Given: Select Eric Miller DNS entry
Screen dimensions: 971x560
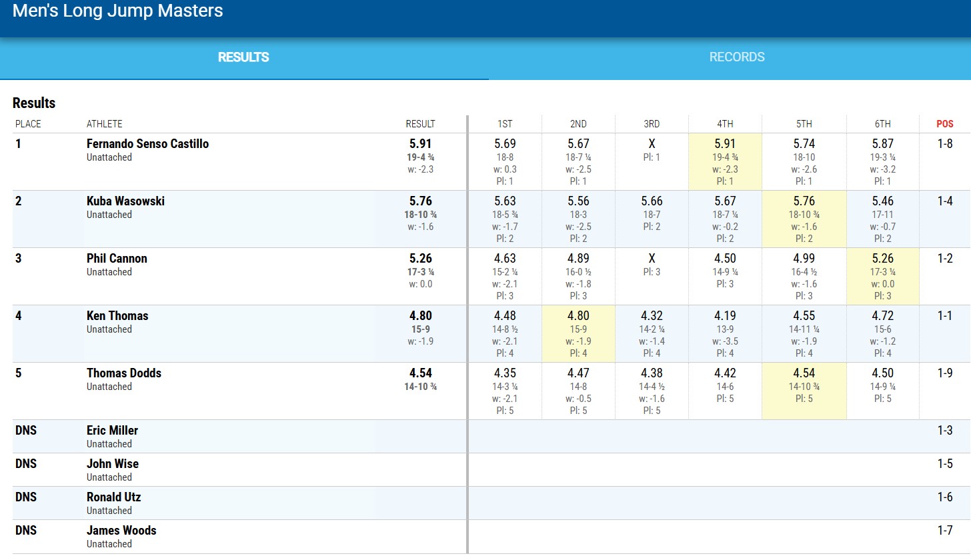Looking at the screenshot, I should [112, 431].
